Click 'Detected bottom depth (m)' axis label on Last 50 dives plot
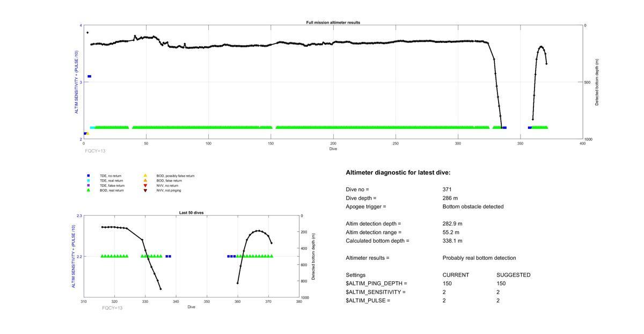Viewport: 644px width, 334px height. (x=313, y=257)
